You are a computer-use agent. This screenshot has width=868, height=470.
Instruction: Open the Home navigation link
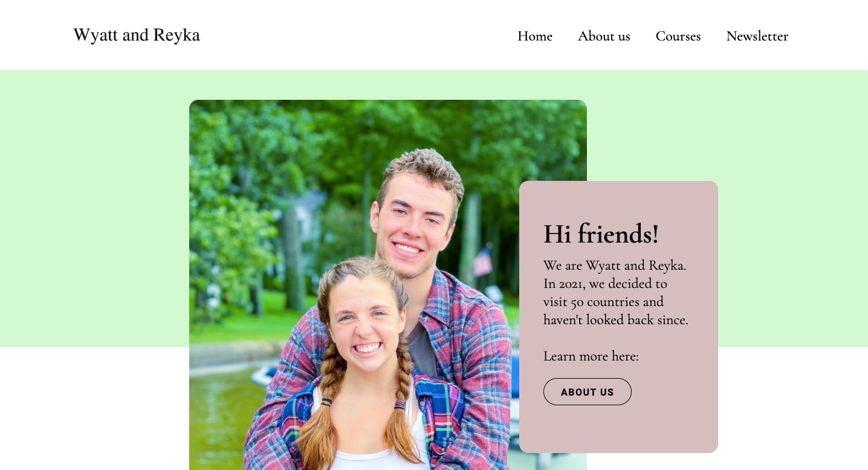click(x=535, y=36)
